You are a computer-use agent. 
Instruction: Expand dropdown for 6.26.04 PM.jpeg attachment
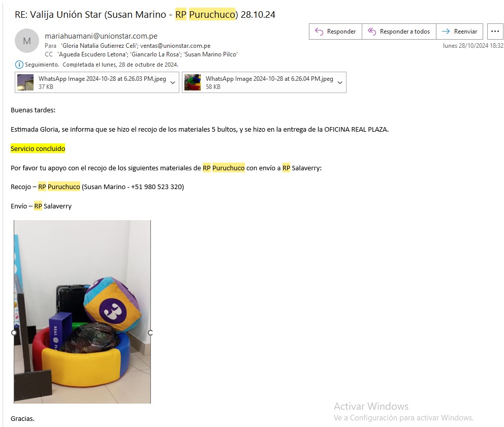[340, 83]
